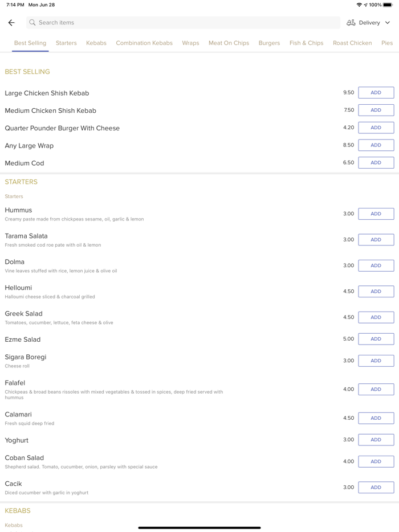Screen dimensions: 399x532
Task: Expand the Delivery dropdown chevron
Action: (x=388, y=23)
